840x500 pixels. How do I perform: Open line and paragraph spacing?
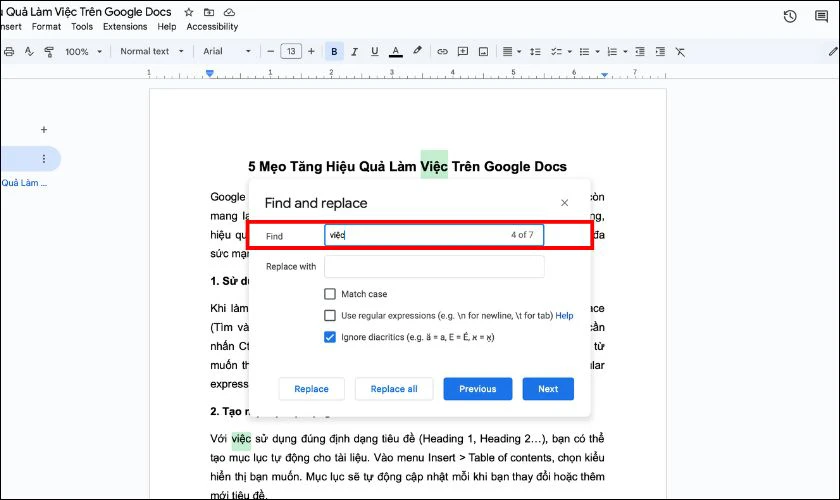[x=535, y=51]
